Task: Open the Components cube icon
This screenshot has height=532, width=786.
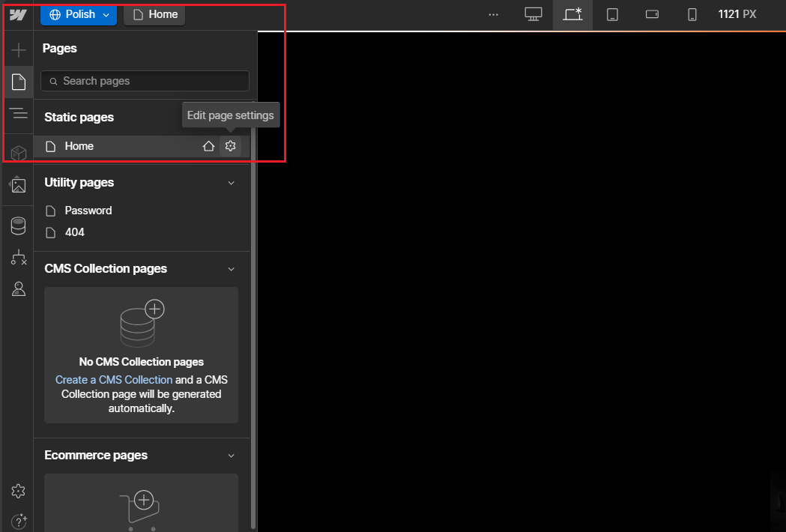Action: point(19,153)
